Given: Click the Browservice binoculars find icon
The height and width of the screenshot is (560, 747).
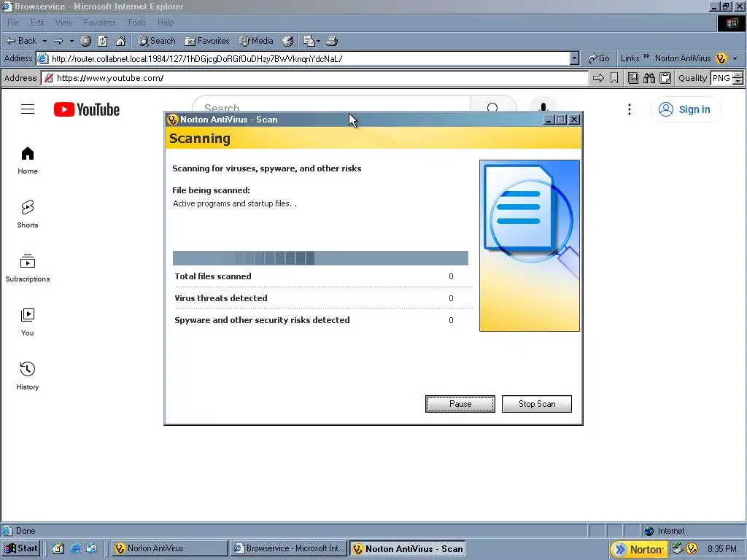Looking at the screenshot, I should coord(649,78).
